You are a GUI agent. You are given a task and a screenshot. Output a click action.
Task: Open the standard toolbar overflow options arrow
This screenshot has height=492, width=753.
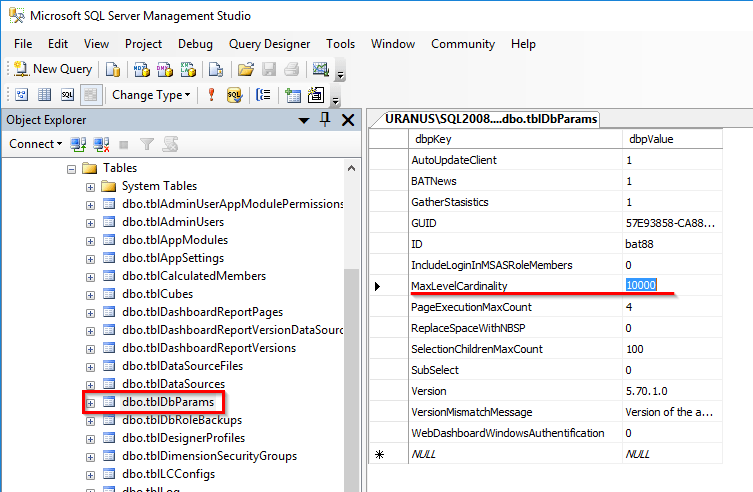click(340, 74)
